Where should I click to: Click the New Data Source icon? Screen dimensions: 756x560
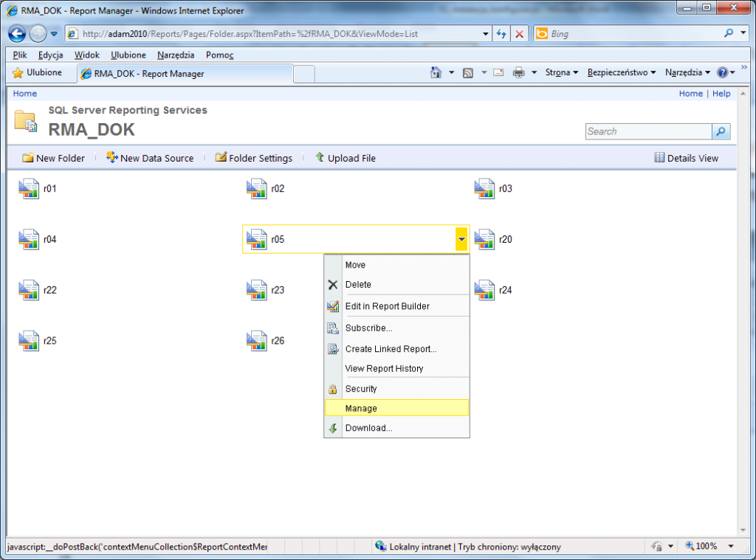(x=112, y=158)
